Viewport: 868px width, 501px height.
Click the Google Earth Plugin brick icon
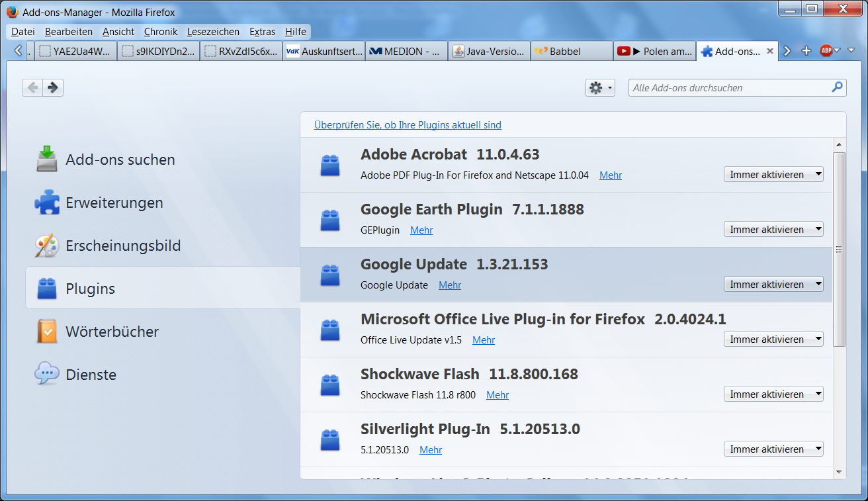click(329, 220)
